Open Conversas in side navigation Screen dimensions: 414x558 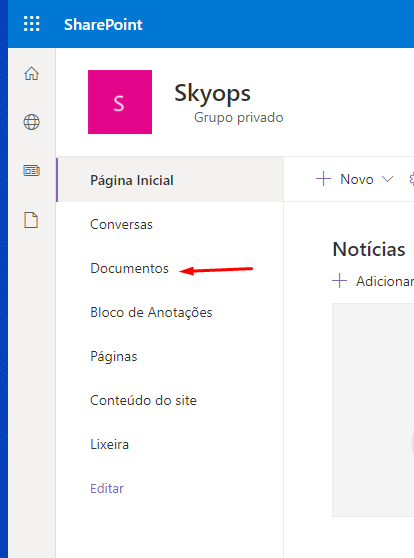[121, 224]
